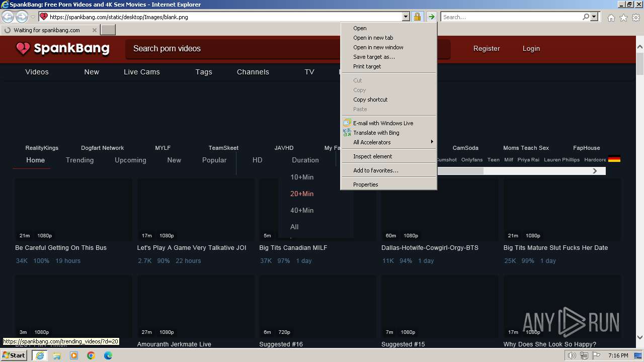The width and height of the screenshot is (644, 362).
Task: Click the site favicon in address bar
Action: coord(44,17)
